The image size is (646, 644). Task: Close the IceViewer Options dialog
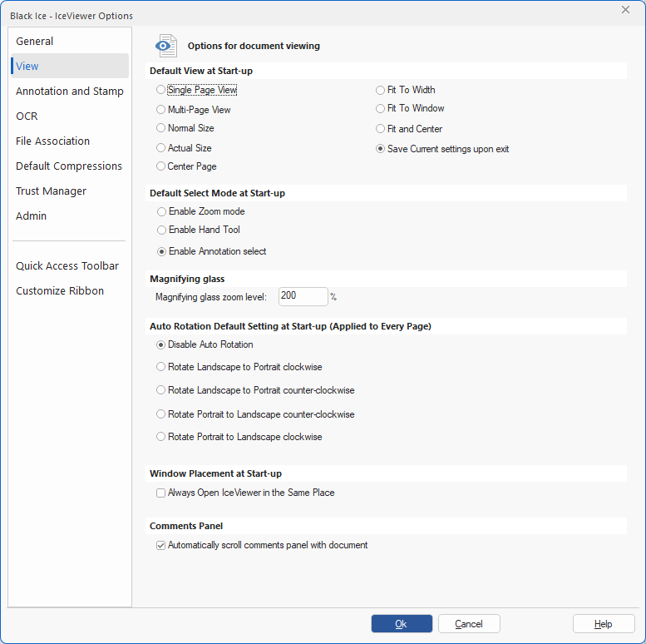pos(625,10)
